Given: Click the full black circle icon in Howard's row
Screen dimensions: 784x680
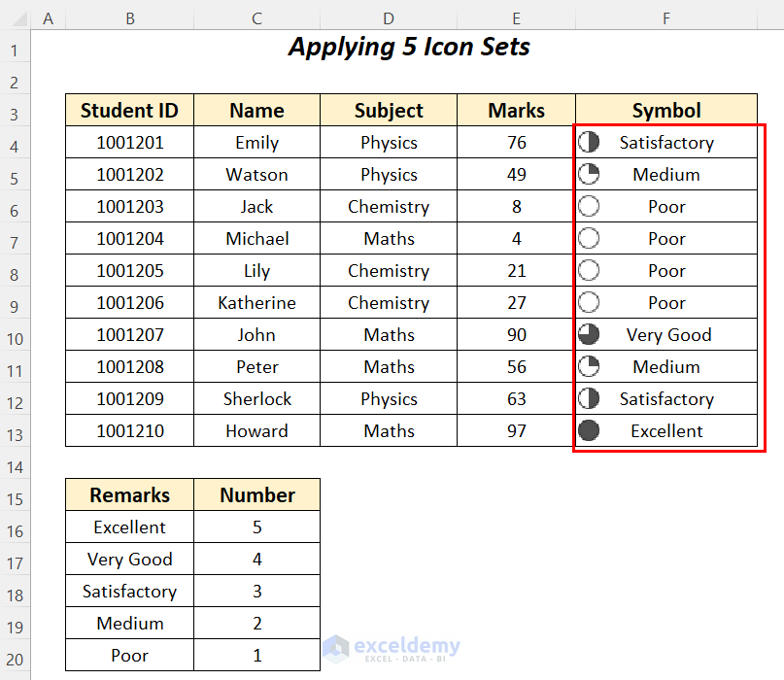Looking at the screenshot, I should coord(589,431).
